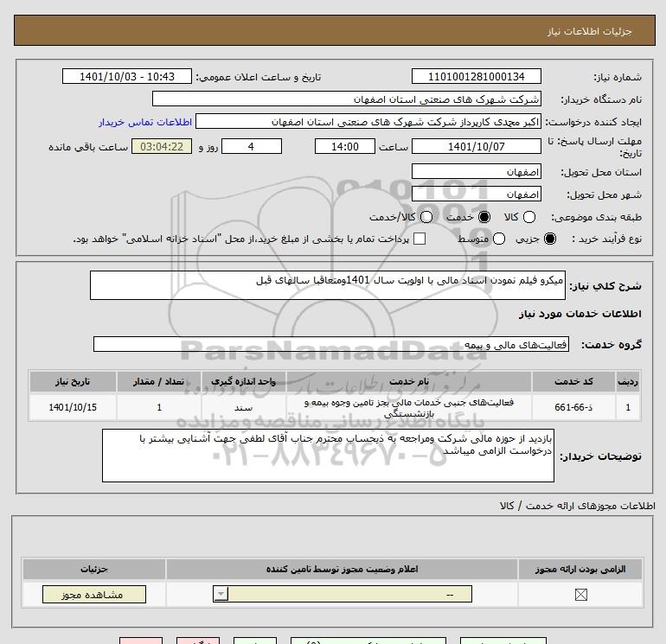Open the buyer contact info link (اطلاعات تماس خریدار)
This screenshot has width=666, height=644.
(x=145, y=122)
